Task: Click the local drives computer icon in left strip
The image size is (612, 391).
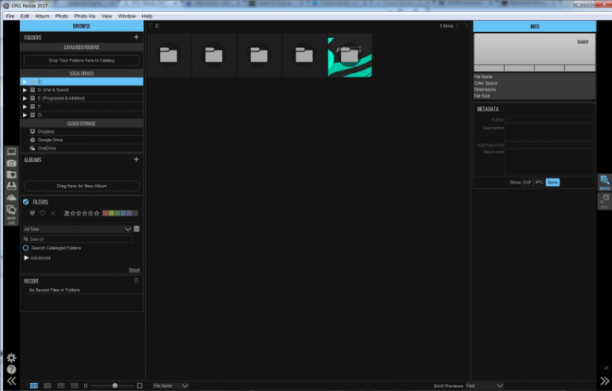Action: tap(11, 152)
